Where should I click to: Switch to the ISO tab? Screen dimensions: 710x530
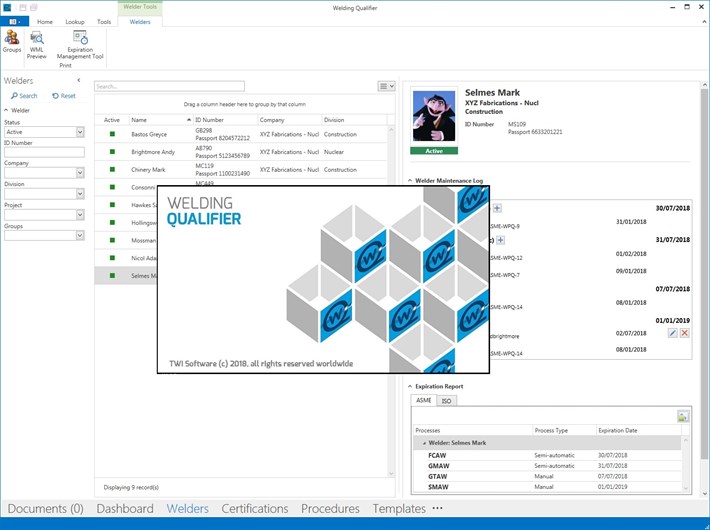pyautogui.click(x=446, y=401)
